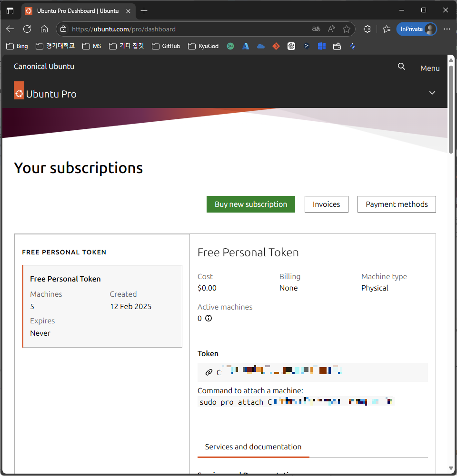This screenshot has height=476, width=457.
Task: Add this page to favorites star
Action: (347, 29)
